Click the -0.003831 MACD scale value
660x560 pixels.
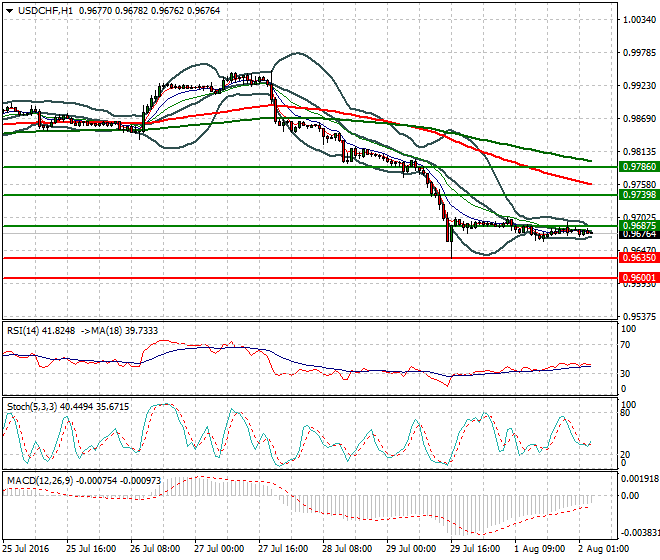tap(640, 533)
